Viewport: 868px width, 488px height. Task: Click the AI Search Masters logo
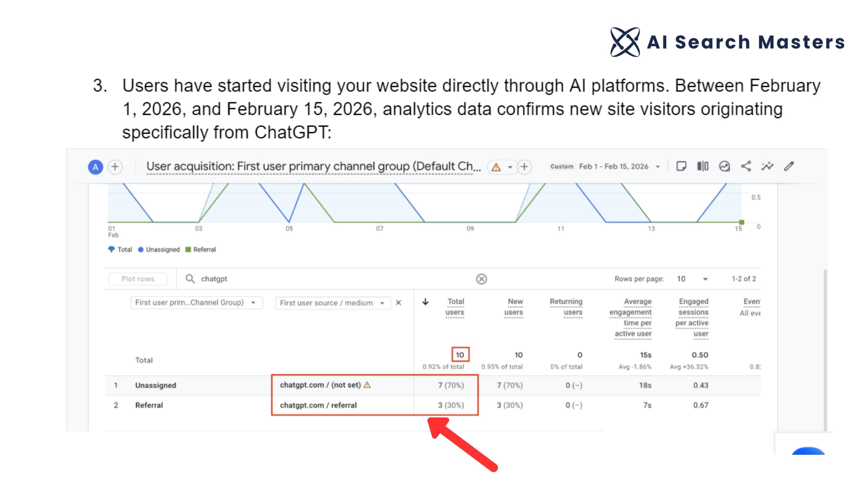coord(727,42)
